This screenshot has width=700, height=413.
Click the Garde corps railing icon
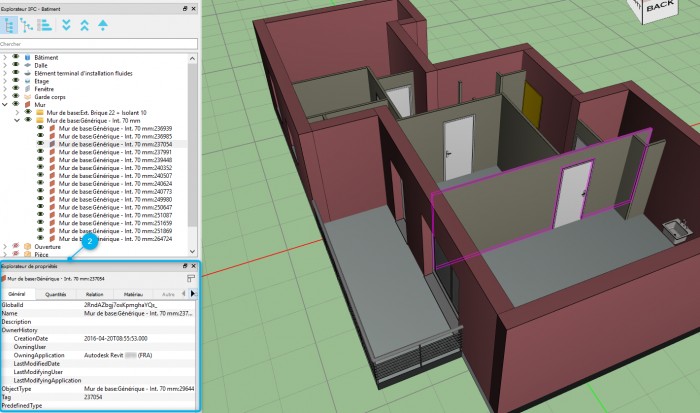coord(28,97)
